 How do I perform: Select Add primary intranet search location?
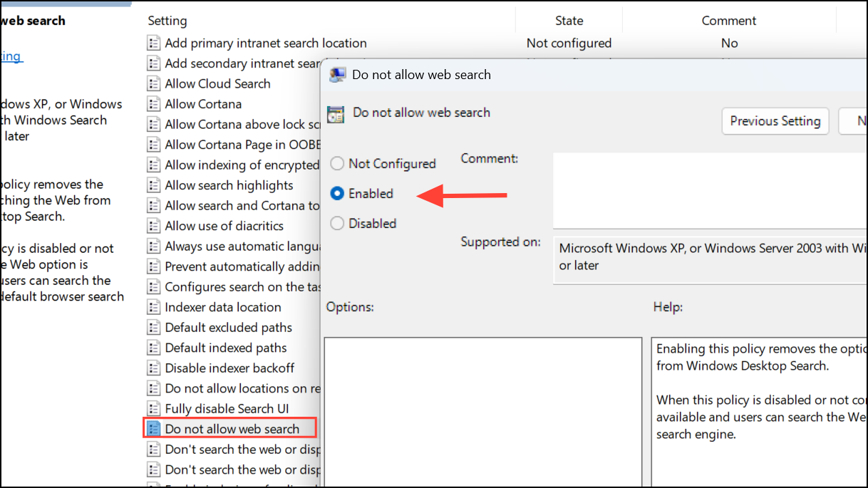266,43
